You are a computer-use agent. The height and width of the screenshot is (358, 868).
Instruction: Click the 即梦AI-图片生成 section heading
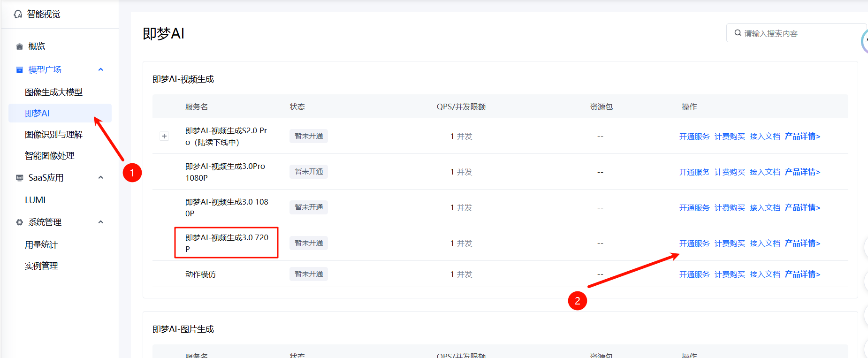pos(183,329)
